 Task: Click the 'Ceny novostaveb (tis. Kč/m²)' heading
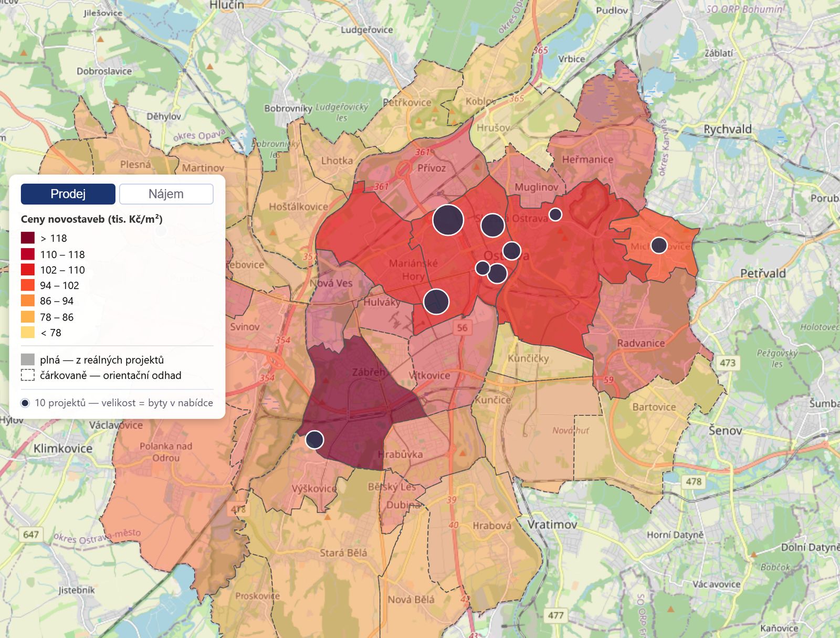tap(92, 219)
